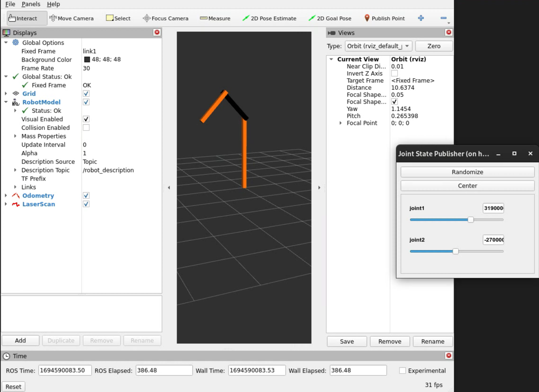
Task: Toggle the RobotModel display checkbox
Action: [x=86, y=102]
